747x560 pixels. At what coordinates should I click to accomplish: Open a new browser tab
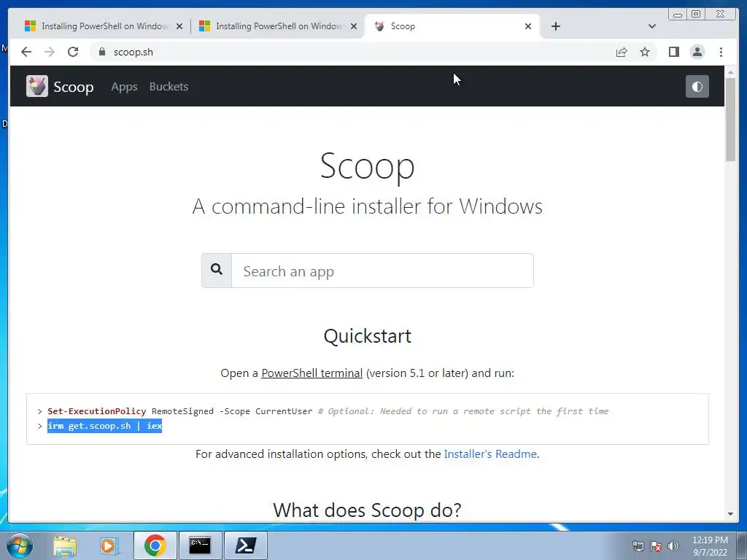coord(555,26)
